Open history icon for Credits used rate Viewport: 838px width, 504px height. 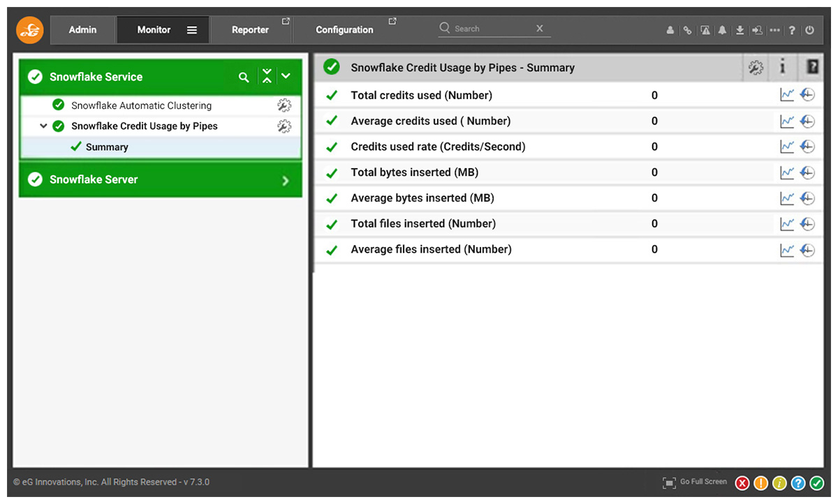coord(807,147)
